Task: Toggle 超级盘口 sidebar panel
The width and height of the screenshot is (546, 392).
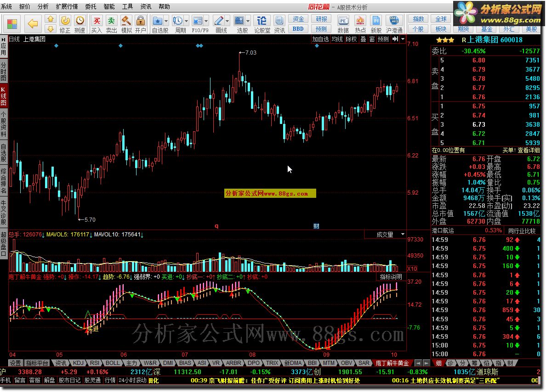Action: point(4,244)
